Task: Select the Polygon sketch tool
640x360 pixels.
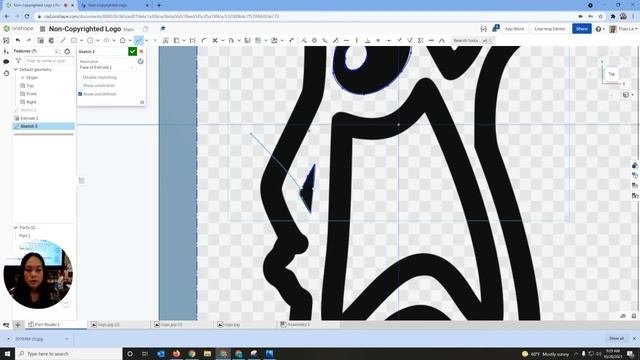Action: coord(122,40)
